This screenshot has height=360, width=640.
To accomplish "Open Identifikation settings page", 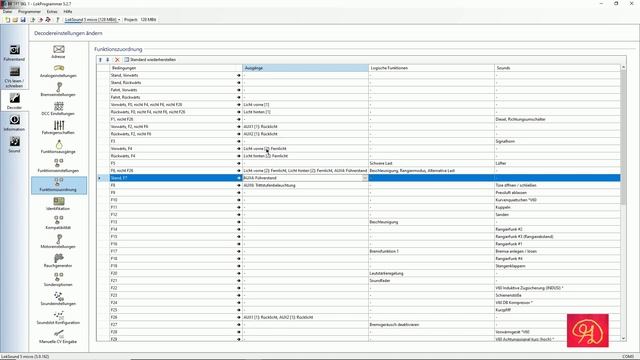I will (59, 204).
